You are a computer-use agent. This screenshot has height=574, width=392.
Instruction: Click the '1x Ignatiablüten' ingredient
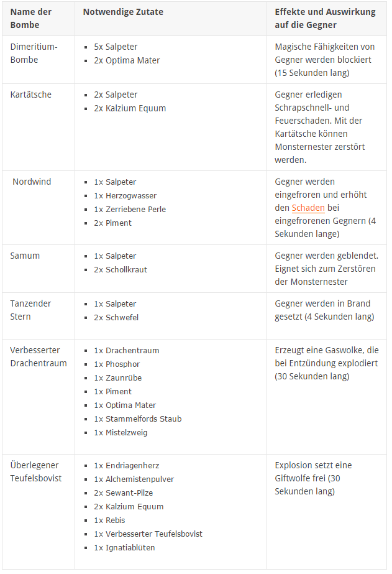124,547
